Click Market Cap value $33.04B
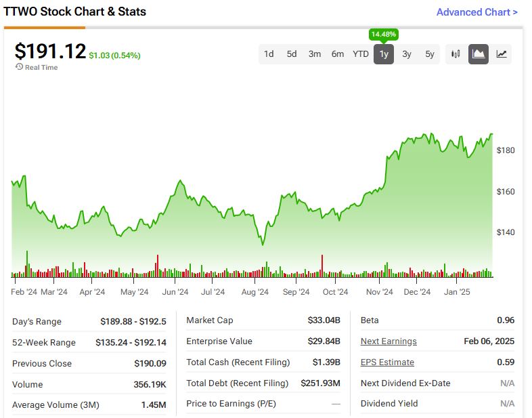Screen dimensions: 532x418 coord(324,320)
